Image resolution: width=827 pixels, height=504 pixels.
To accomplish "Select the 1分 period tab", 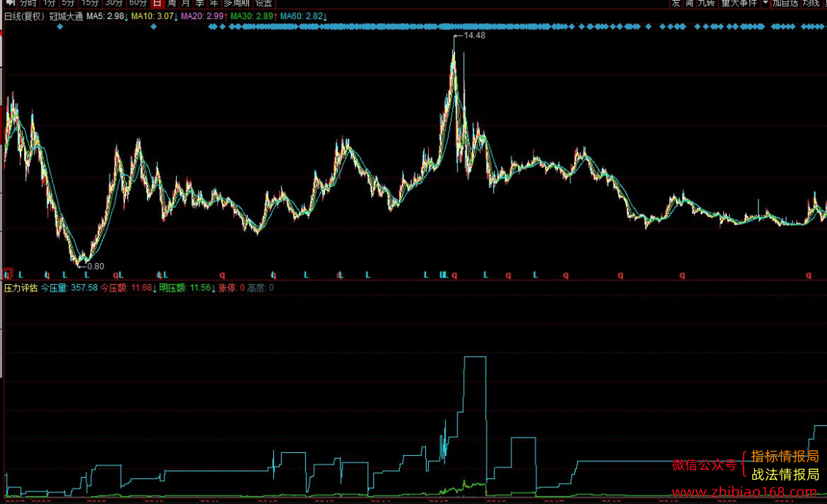I will [x=49, y=3].
